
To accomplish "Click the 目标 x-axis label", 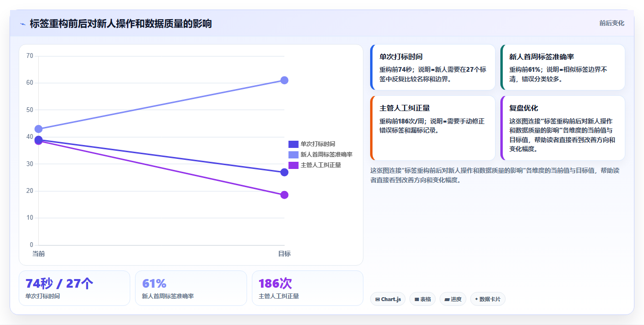I will coord(284,254).
